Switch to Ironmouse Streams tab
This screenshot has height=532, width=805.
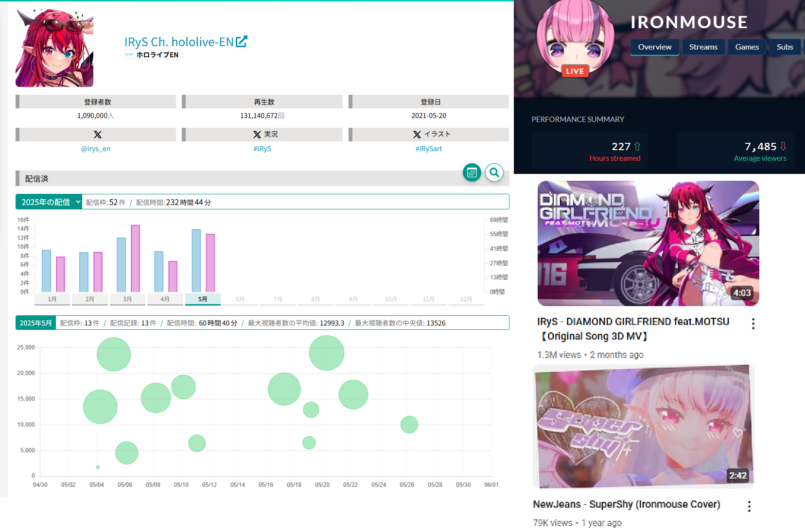tap(703, 47)
